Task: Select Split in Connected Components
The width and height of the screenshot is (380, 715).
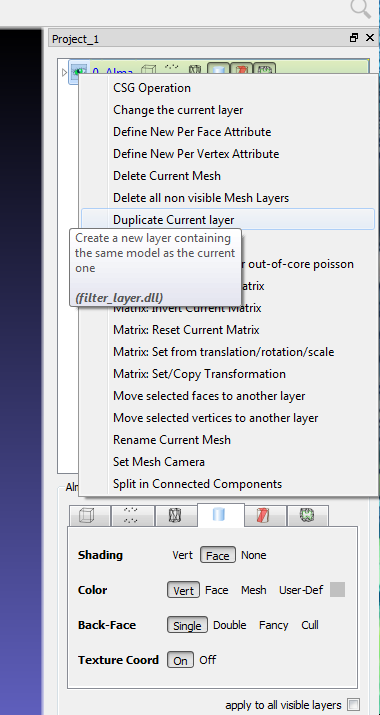Action: point(228,484)
